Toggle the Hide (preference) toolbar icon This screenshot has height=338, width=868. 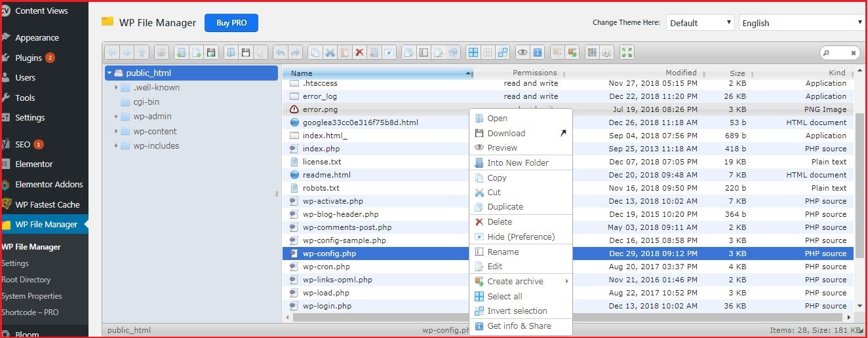point(389,52)
